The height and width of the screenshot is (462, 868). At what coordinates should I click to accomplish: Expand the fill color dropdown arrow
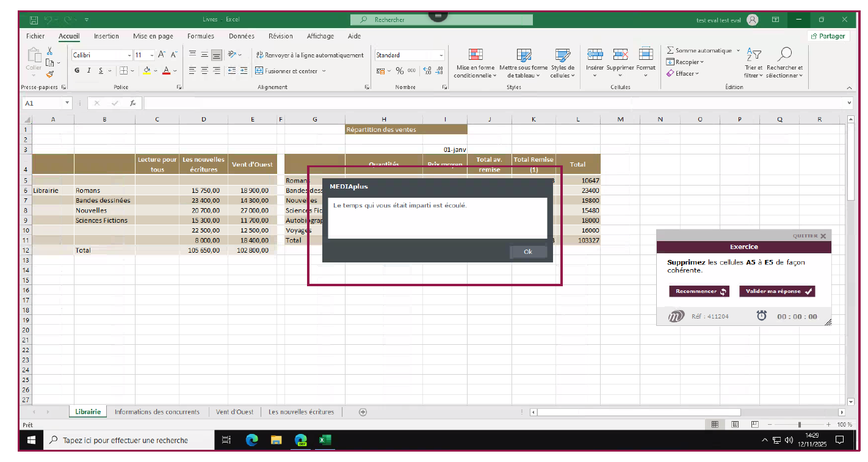156,71
